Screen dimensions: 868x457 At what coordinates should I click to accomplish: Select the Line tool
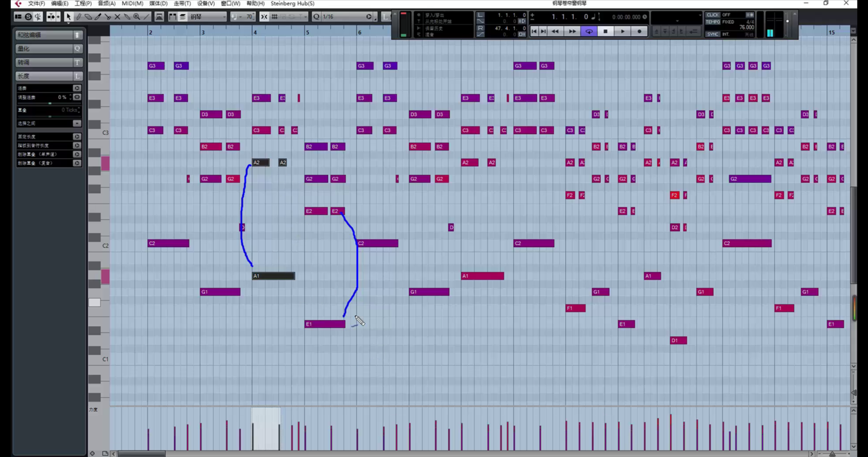146,17
